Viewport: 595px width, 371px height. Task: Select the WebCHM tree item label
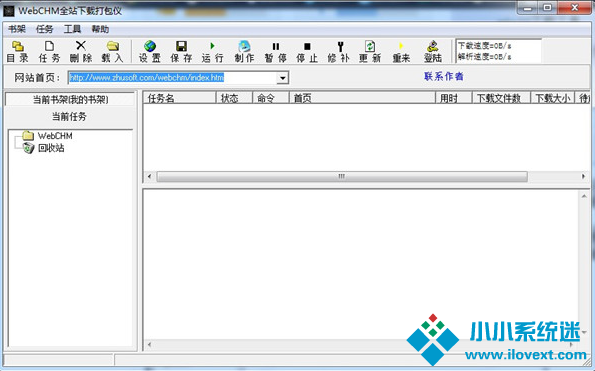[55, 136]
